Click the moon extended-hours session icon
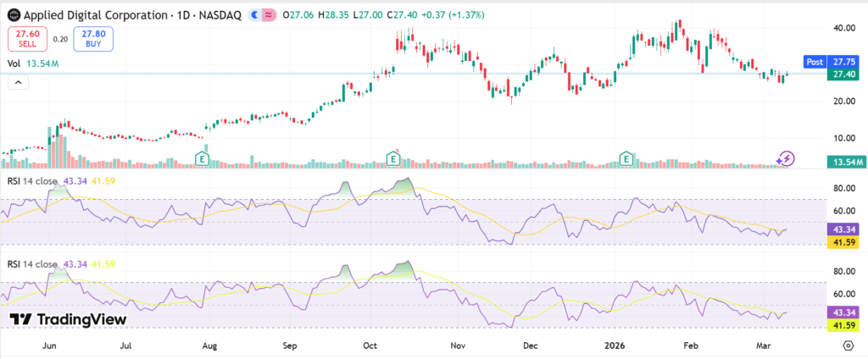Viewport: 868px width, 359px height. (x=253, y=16)
